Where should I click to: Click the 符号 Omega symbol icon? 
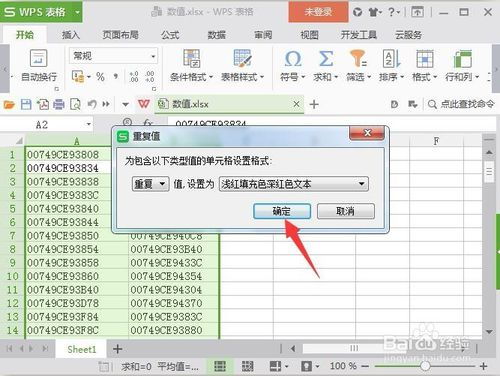point(293,59)
